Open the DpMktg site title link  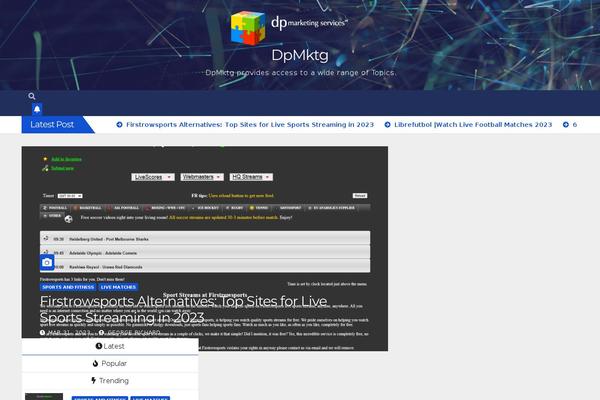pyautogui.click(x=300, y=56)
